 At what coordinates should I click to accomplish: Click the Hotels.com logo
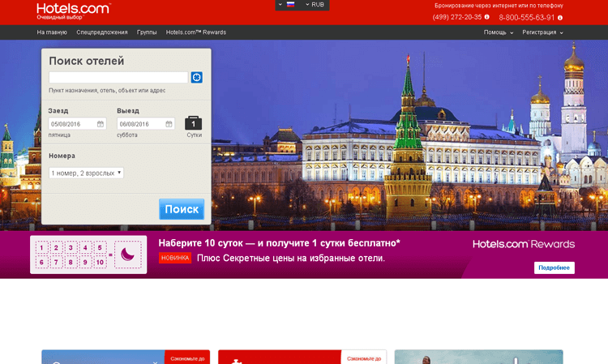(x=74, y=11)
